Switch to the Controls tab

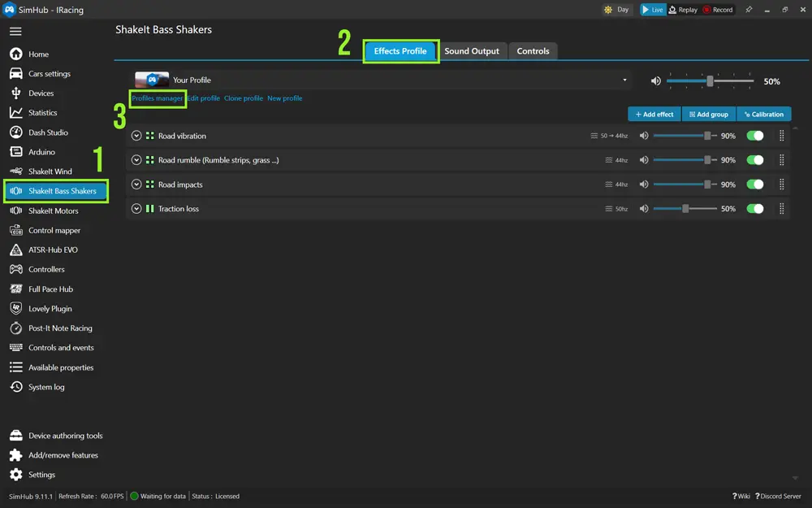533,51
